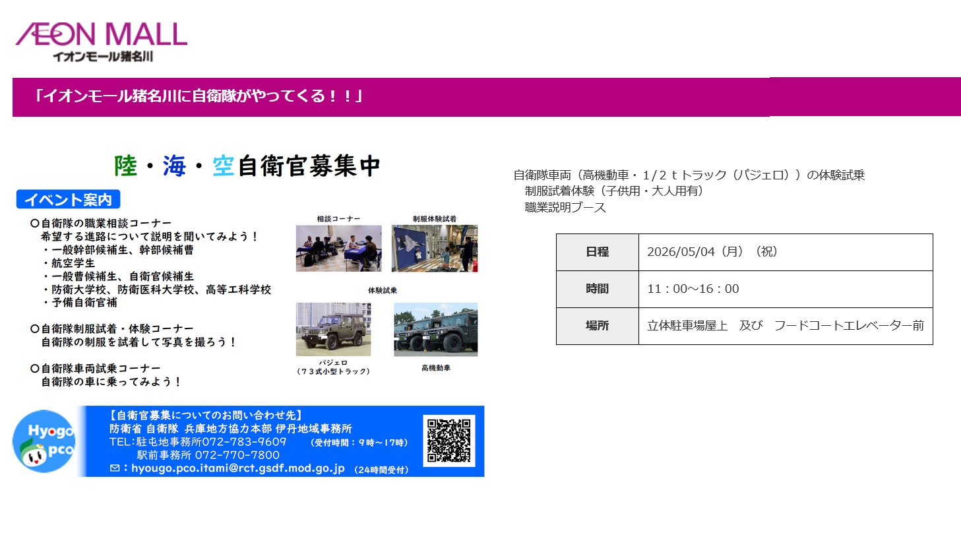Image resolution: width=961 pixels, height=560 pixels.
Task: Click the envelope icon beside the email address
Action: click(x=115, y=468)
